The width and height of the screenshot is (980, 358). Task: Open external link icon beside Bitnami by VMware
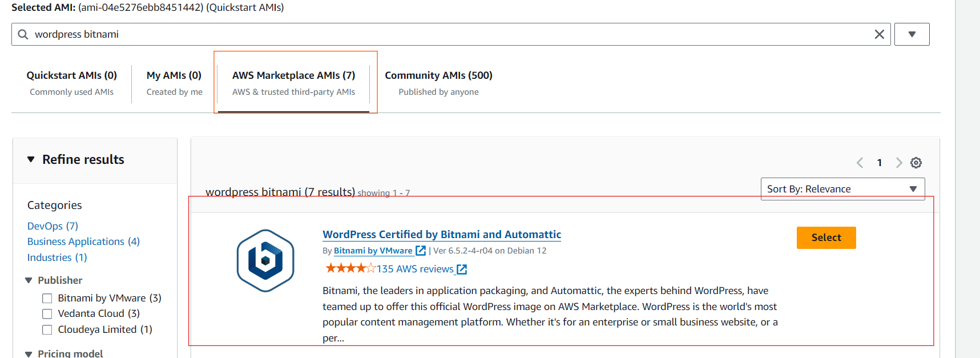click(x=421, y=251)
